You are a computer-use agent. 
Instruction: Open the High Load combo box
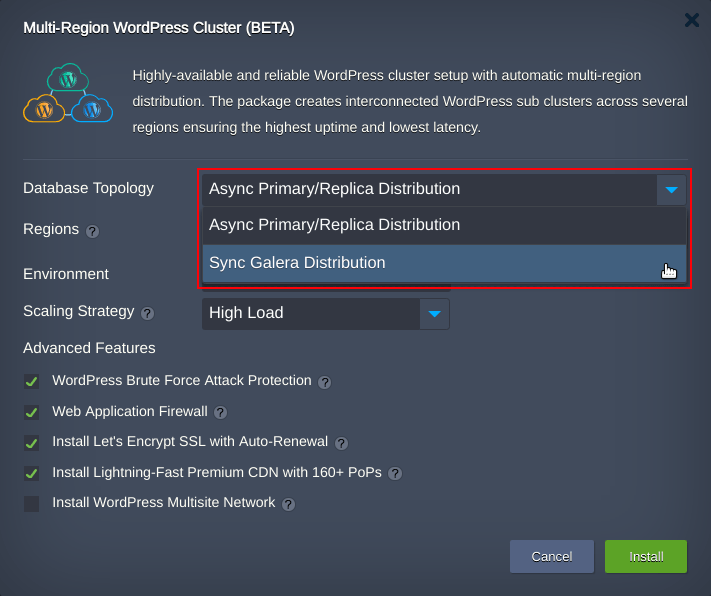[x=326, y=314]
